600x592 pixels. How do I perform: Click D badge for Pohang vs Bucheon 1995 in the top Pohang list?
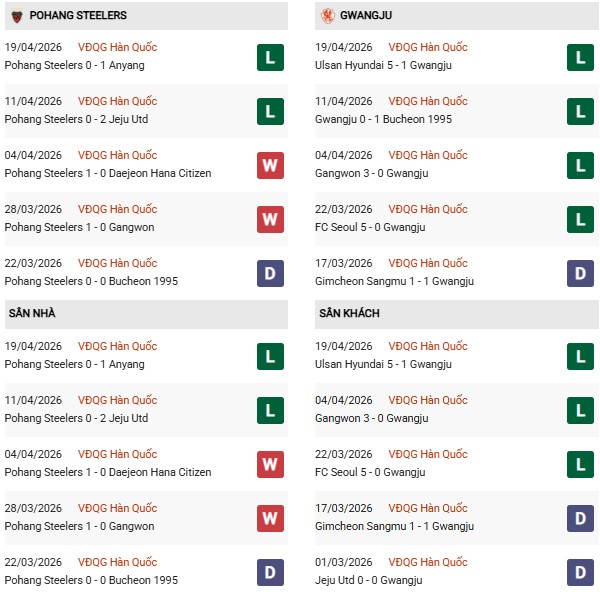tap(270, 273)
